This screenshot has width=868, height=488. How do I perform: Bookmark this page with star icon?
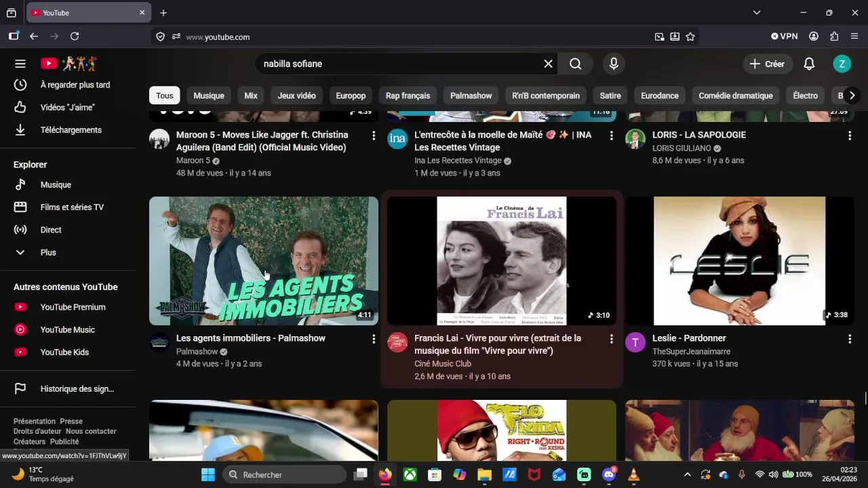690,37
